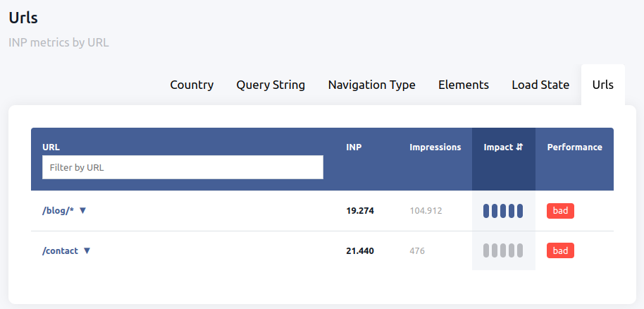Expand the /blog/* row triangle
Viewport: 644px width, 309px height.
(82, 211)
